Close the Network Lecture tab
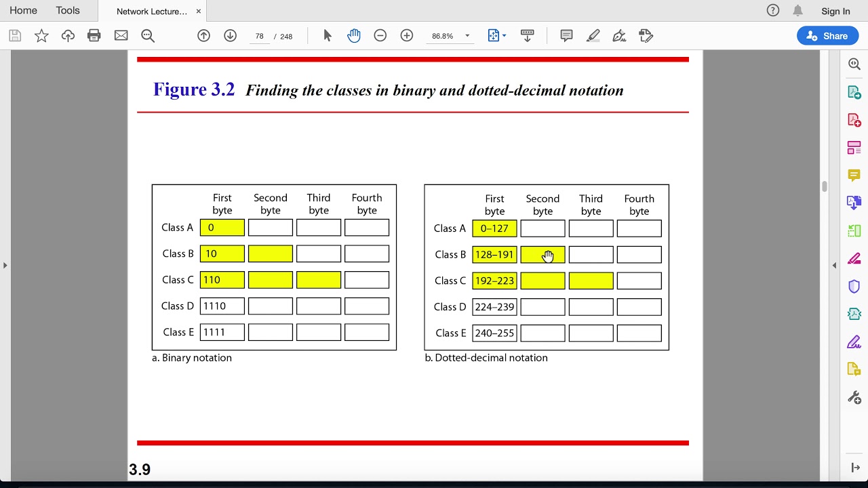868x488 pixels. point(198,12)
